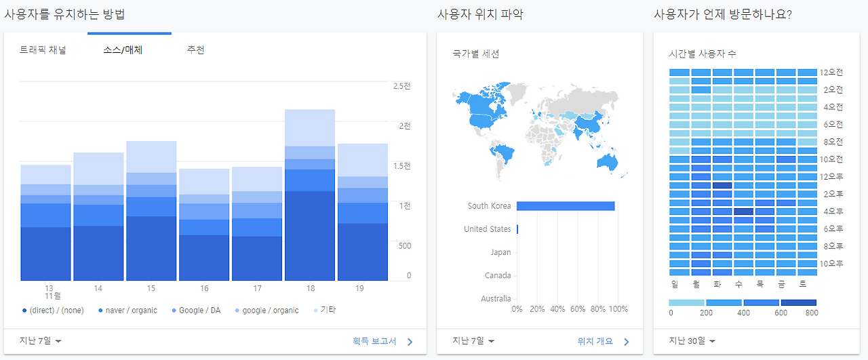Screen dimensions: 868x360
Task: Click the 사용자가 언제 방문하나요? section title
Action: point(723,14)
